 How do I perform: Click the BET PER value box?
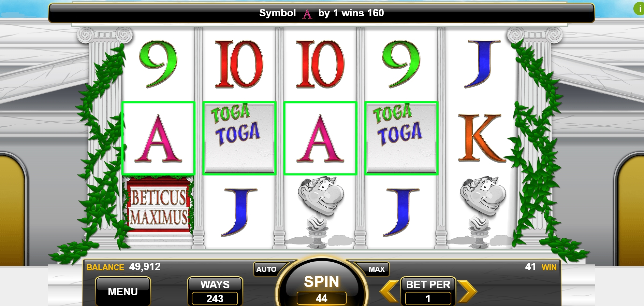tap(428, 298)
